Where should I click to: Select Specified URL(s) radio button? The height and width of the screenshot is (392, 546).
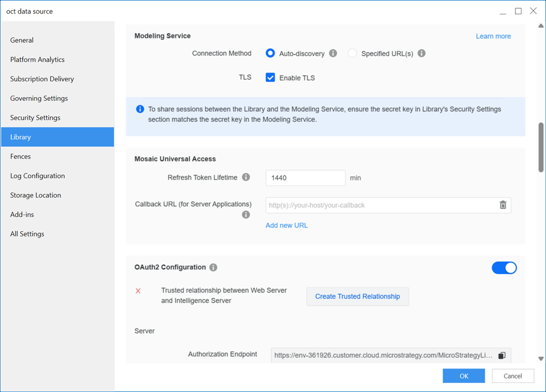pyautogui.click(x=352, y=54)
